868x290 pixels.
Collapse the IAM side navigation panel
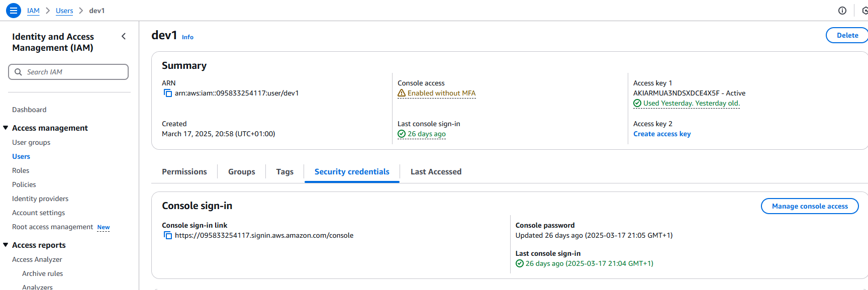click(x=124, y=36)
